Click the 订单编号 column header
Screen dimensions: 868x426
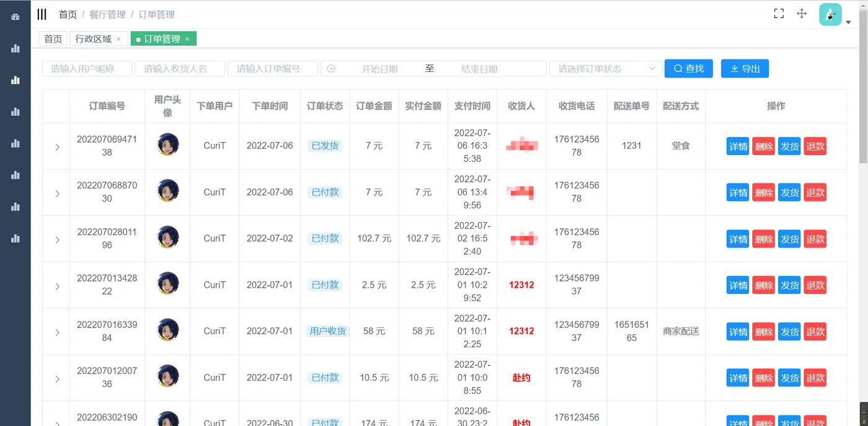point(107,106)
